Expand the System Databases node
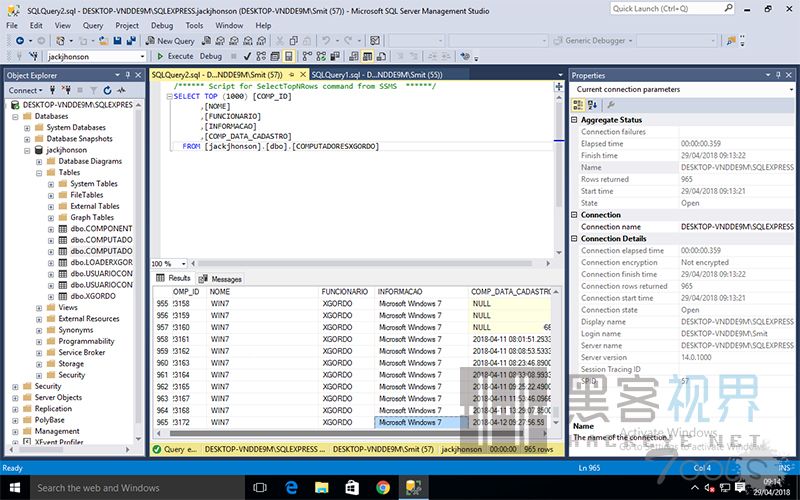The image size is (800, 500). pos(27,128)
